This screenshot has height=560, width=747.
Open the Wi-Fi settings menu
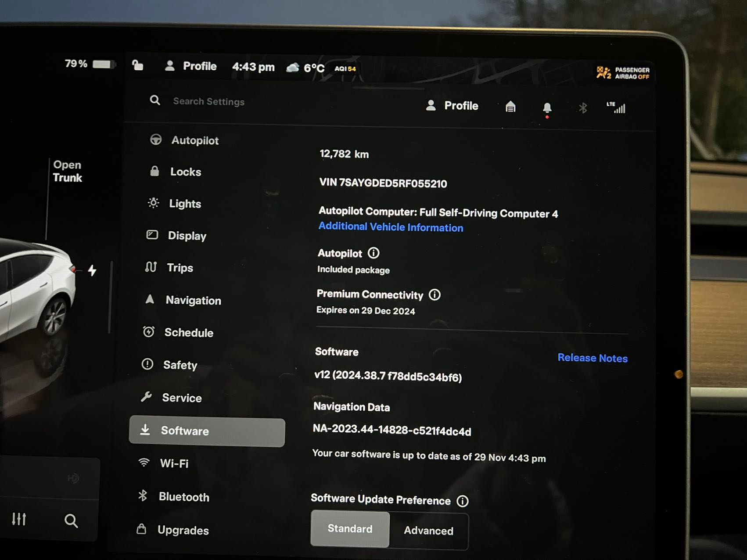[x=174, y=463]
